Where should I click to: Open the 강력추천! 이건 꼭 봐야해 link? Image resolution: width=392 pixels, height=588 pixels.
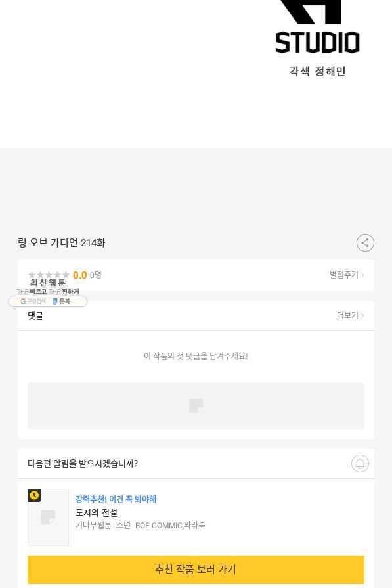[x=116, y=499]
